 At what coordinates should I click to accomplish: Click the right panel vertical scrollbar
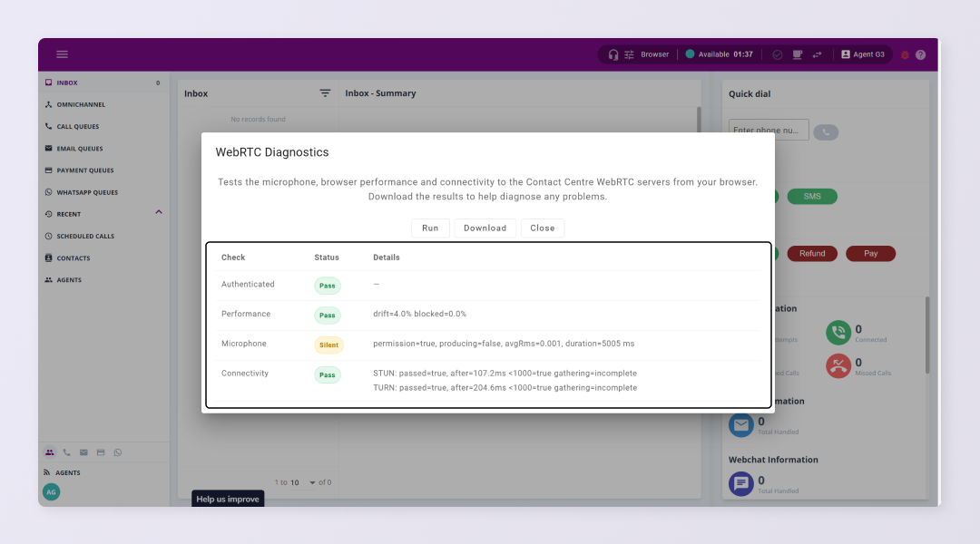[926, 335]
